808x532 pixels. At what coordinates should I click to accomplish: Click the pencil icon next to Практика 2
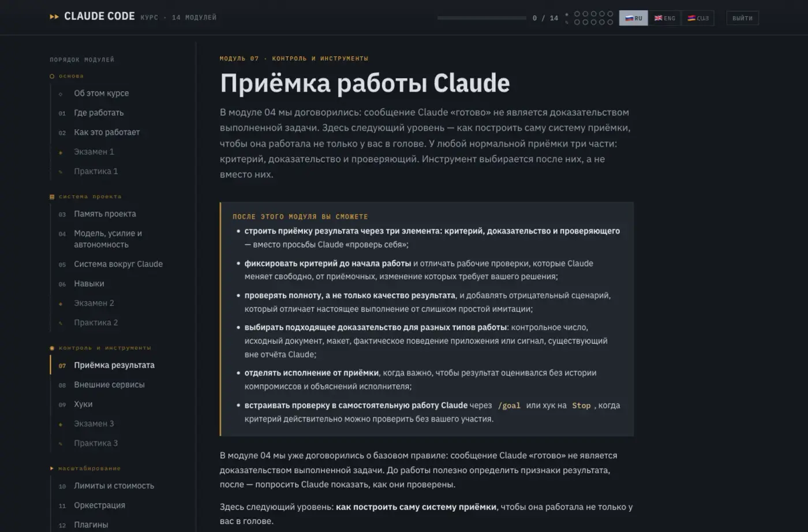(x=61, y=323)
